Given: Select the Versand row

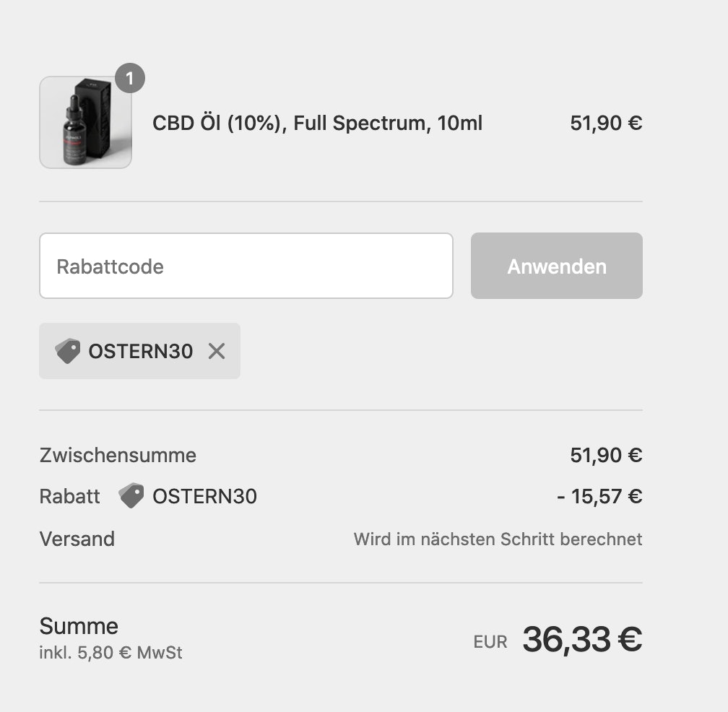Looking at the screenshot, I should tap(77, 539).
